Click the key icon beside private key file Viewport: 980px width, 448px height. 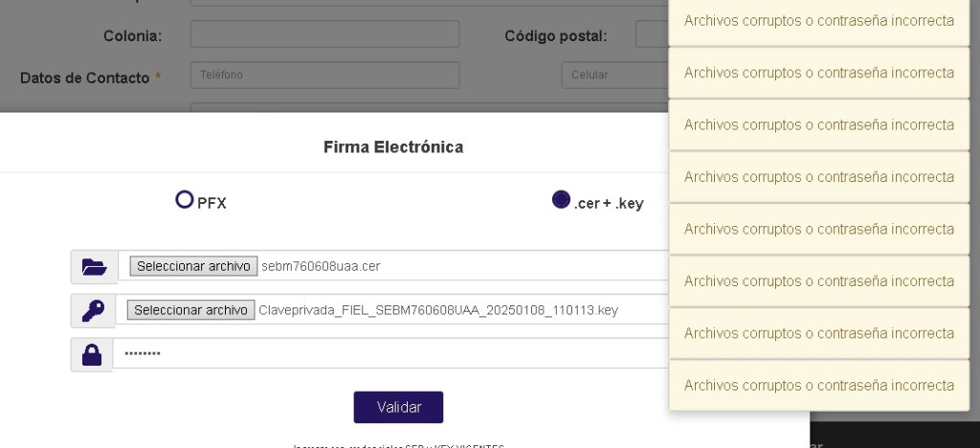point(94,311)
